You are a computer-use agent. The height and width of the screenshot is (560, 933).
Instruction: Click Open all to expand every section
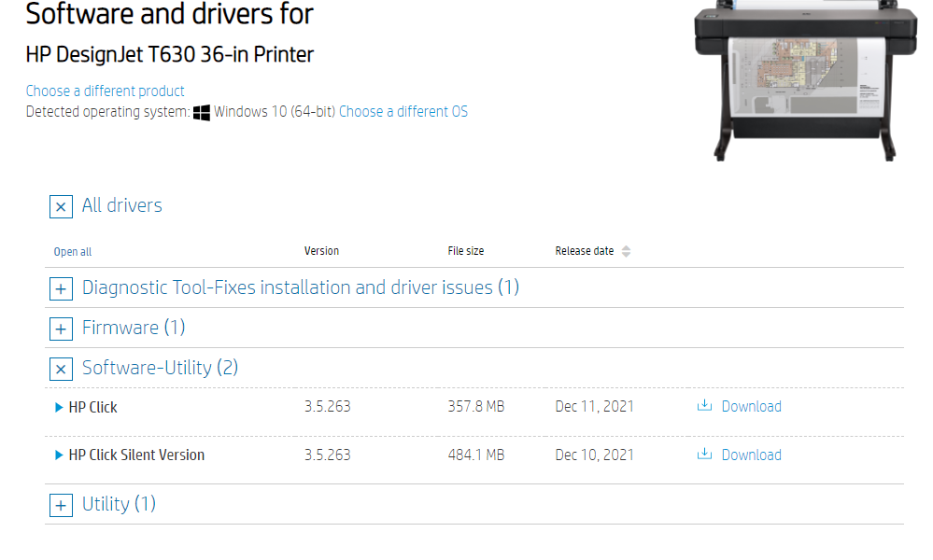(x=72, y=251)
